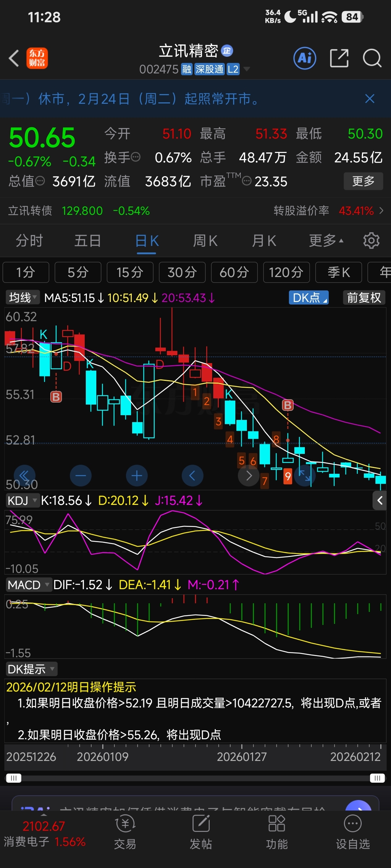This screenshot has width=391, height=868.
Task: Open stock search magnifier
Action: pyautogui.click(x=372, y=58)
